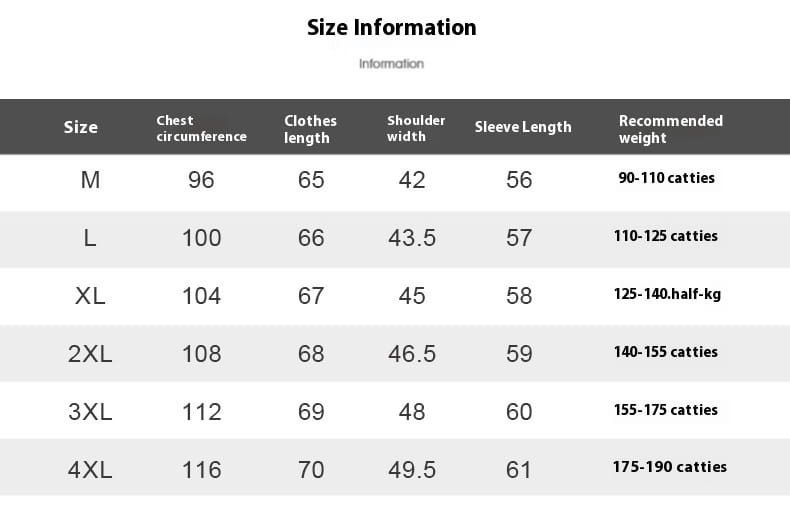Click the 125-140.half-kg weight cell
The image size is (790, 515).
coord(667,294)
